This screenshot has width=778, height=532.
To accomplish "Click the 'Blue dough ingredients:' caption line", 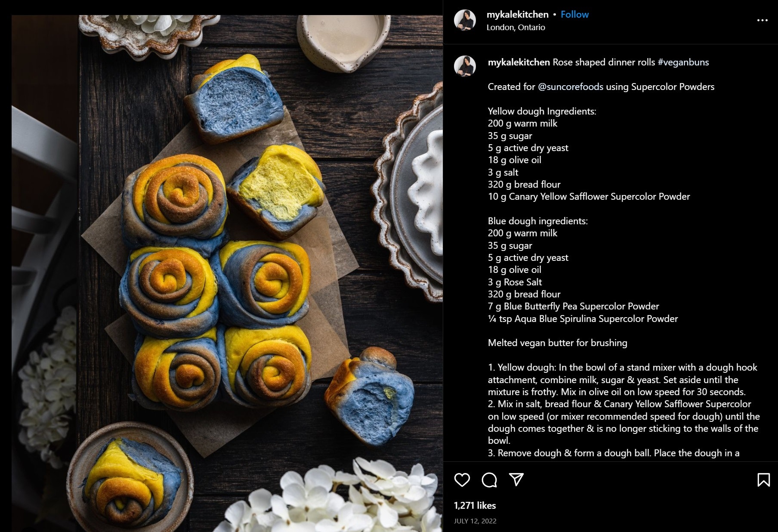I will (x=537, y=221).
